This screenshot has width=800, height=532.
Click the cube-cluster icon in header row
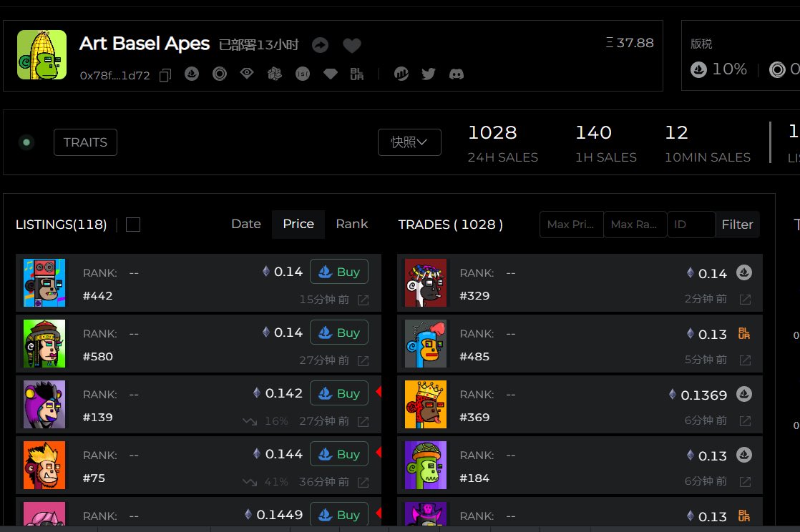tap(275, 74)
